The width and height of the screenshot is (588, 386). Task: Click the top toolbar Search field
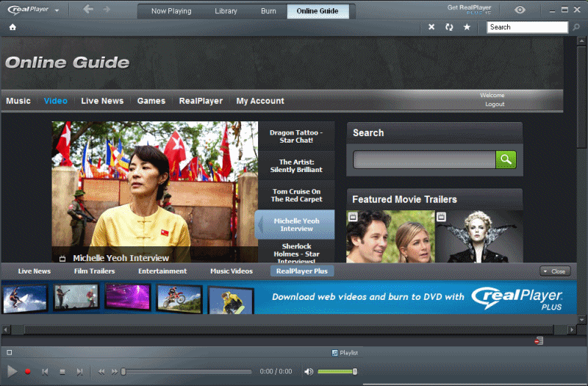527,27
